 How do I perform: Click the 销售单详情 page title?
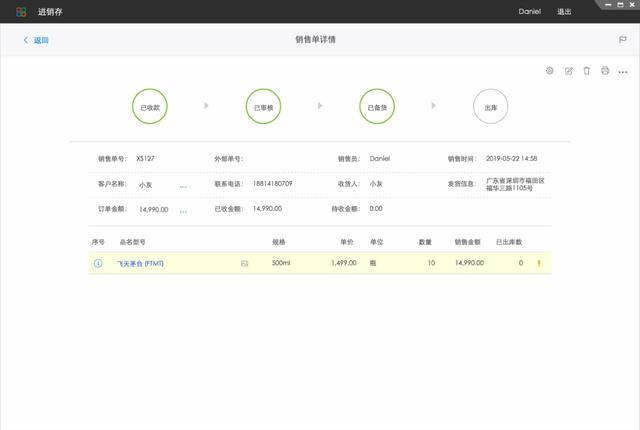click(316, 40)
